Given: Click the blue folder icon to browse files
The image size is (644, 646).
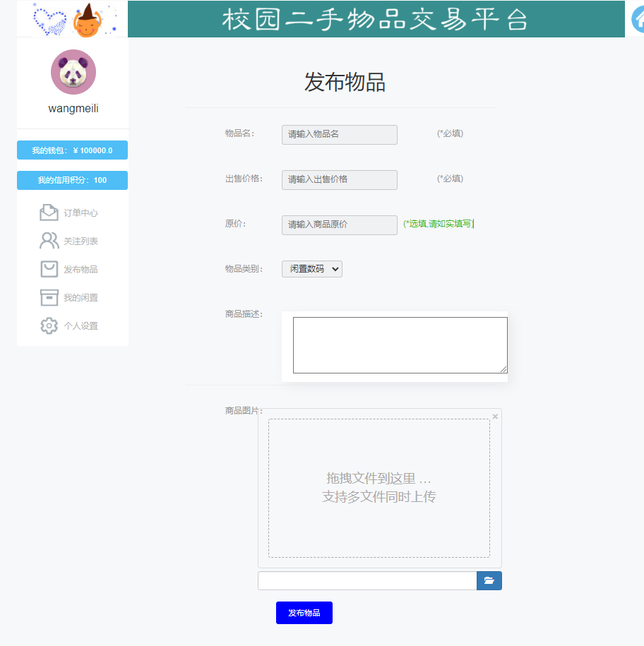Looking at the screenshot, I should [489, 580].
